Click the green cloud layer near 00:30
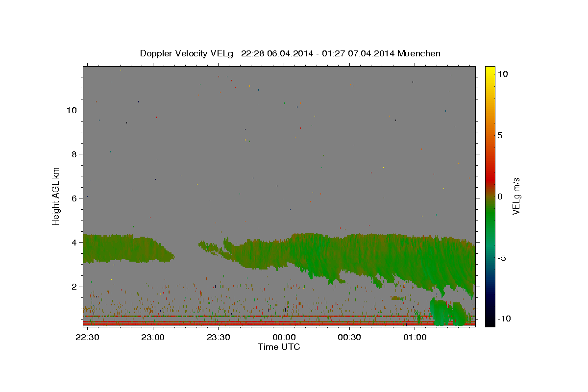This screenshot has width=588, height=392. point(349,255)
